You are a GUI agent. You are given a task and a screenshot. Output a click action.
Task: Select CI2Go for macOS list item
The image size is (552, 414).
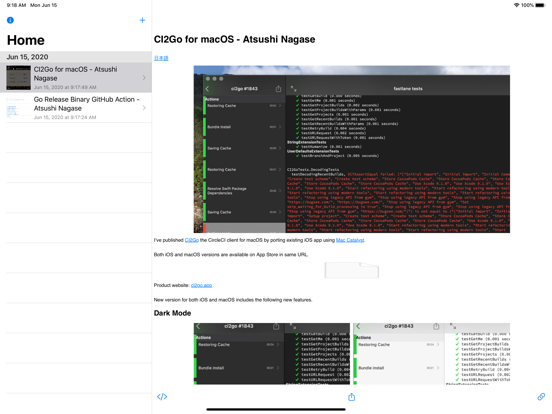click(x=76, y=78)
